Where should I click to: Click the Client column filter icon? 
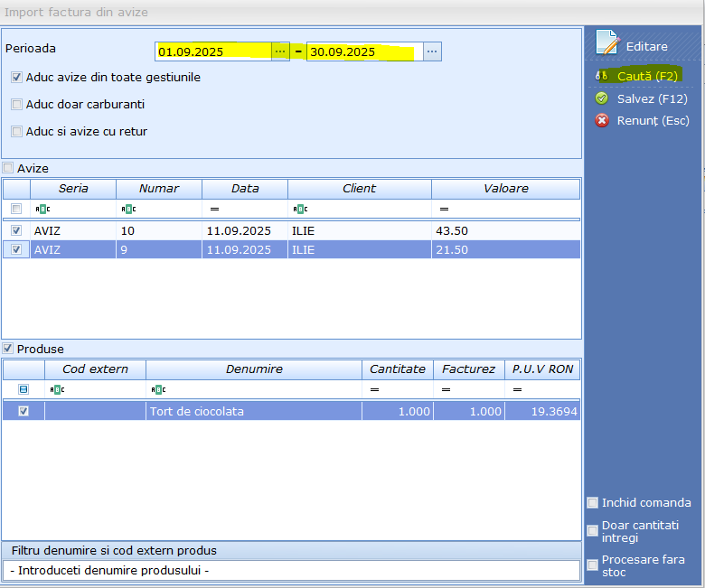pos(299,209)
